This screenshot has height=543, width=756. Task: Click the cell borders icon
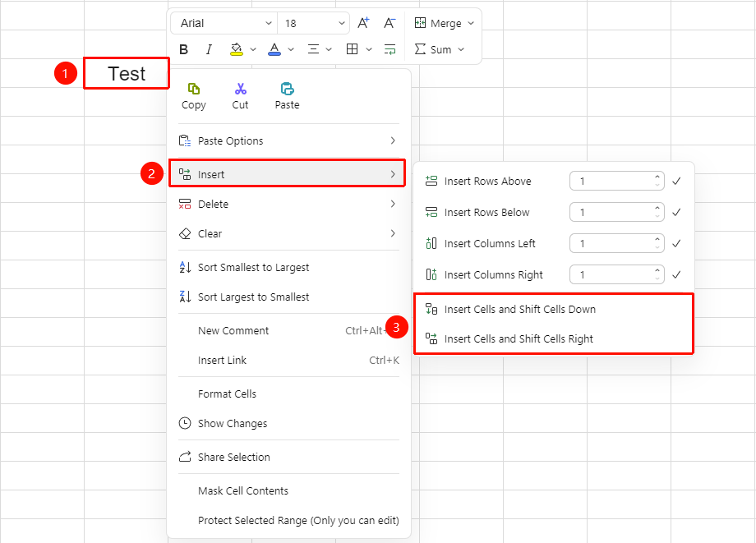pos(353,49)
